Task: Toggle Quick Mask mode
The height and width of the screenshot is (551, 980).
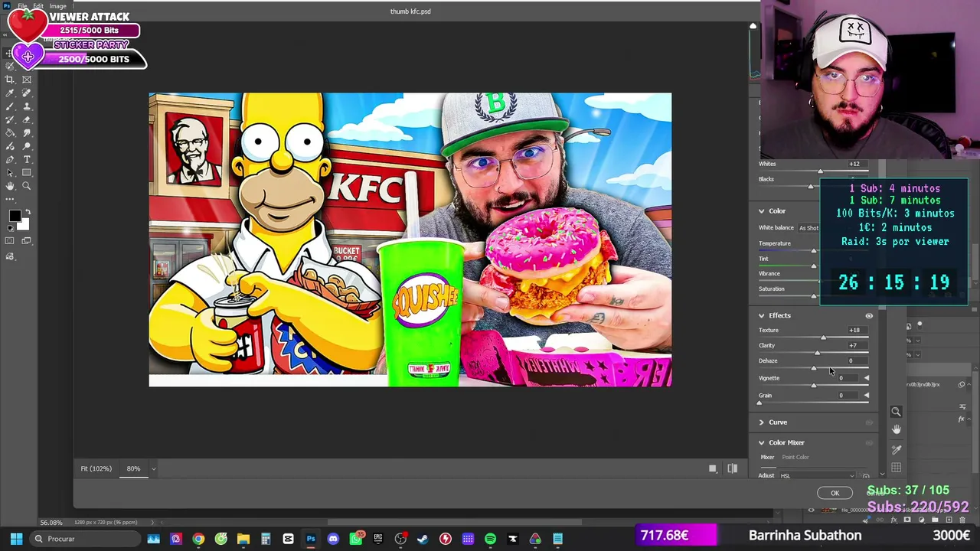Action: point(10,241)
